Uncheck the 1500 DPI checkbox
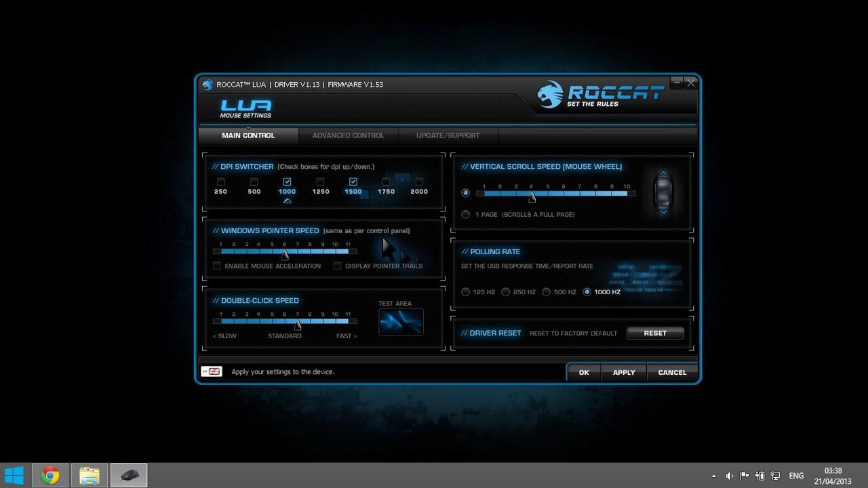 point(353,182)
